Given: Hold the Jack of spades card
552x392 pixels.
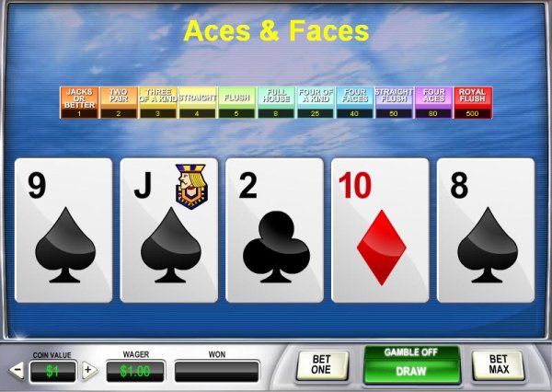Looking at the screenshot, I should tap(169, 230).
